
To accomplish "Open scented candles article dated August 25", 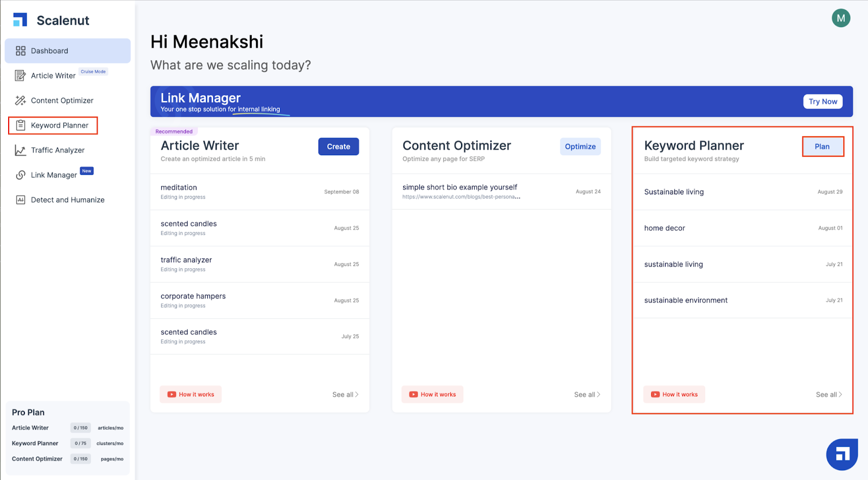I will (x=260, y=228).
